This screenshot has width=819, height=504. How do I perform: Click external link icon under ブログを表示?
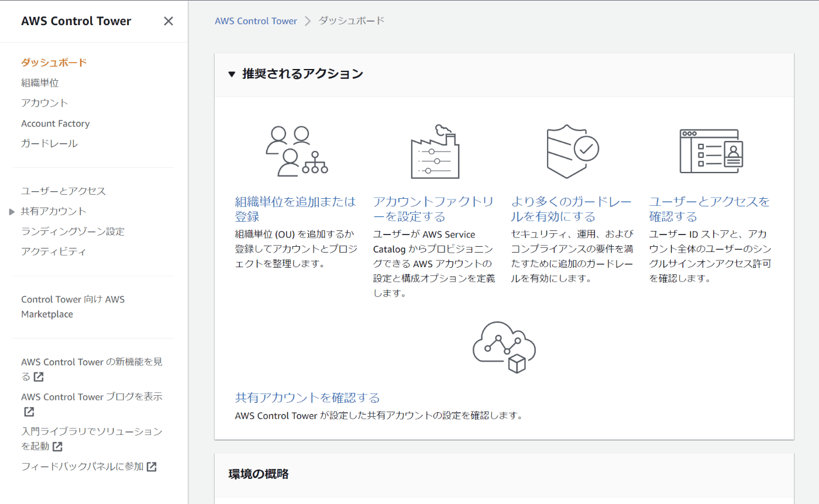(29, 412)
